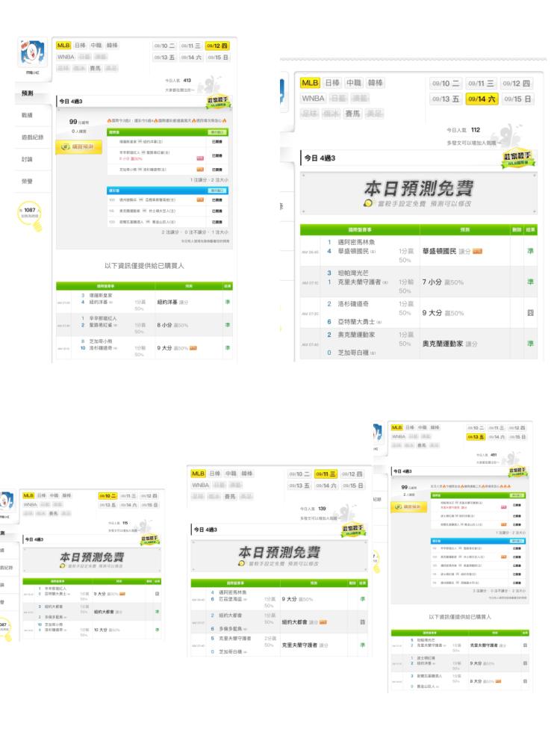This screenshot has height=747, width=560.
Task: Select the 中職 tab in the 09/11 panel
Action: pyautogui.click(x=231, y=474)
